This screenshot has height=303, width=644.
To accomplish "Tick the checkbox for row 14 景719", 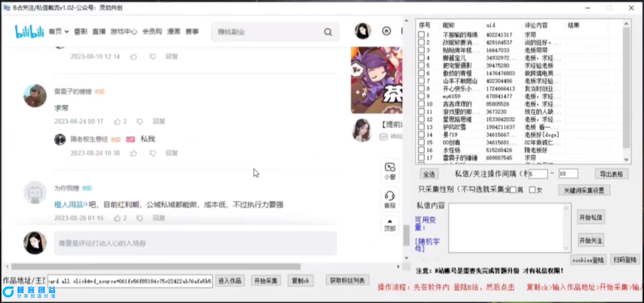I will (x=421, y=135).
